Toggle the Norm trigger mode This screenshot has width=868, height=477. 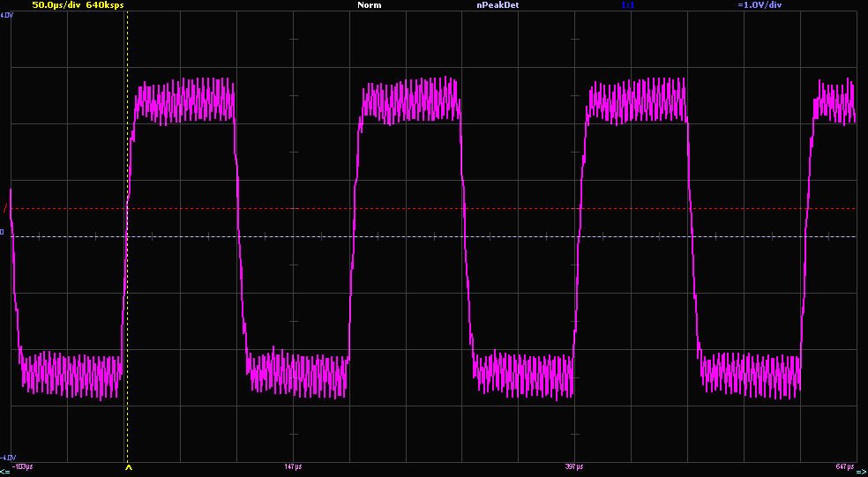click(369, 5)
